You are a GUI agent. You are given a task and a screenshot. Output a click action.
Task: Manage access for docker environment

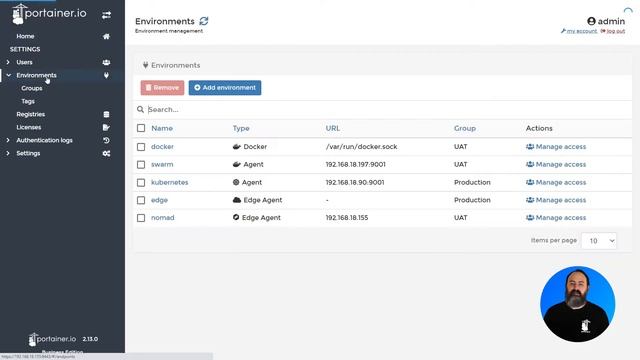pyautogui.click(x=556, y=147)
